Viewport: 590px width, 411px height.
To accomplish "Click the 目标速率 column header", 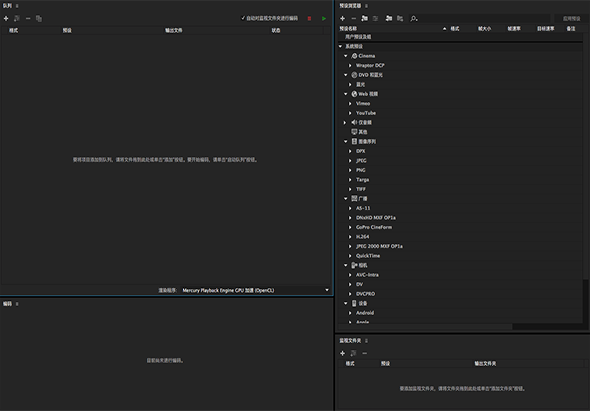I will (546, 29).
